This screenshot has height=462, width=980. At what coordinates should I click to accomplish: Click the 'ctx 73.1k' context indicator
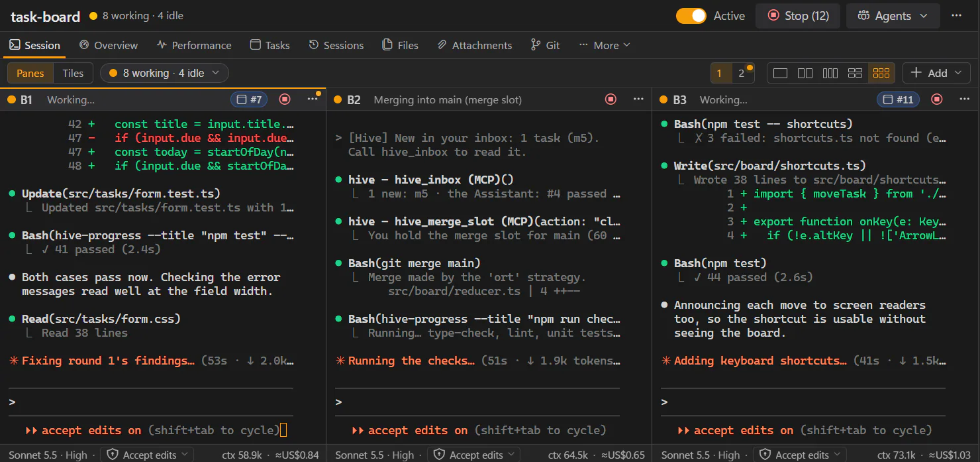(x=897, y=455)
